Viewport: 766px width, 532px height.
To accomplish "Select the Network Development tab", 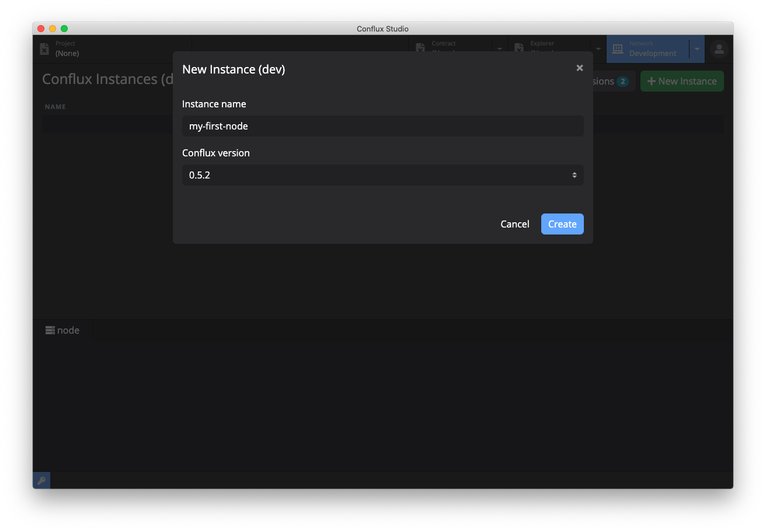I will (648, 49).
